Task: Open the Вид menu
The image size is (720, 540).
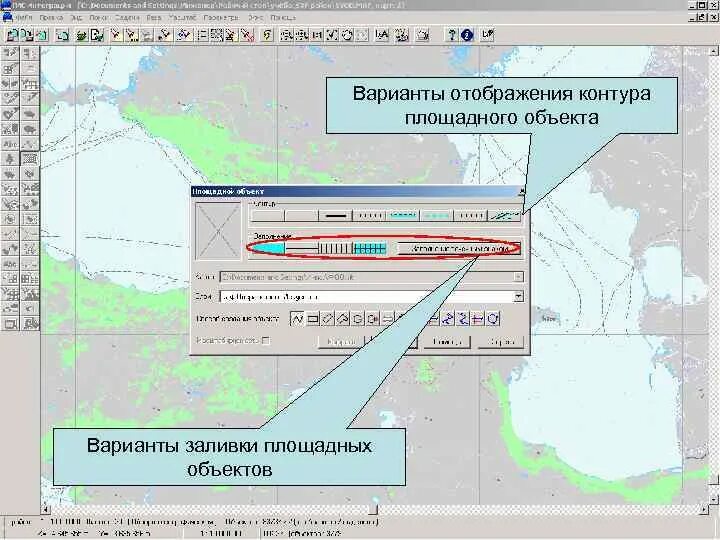Action: tap(76, 17)
